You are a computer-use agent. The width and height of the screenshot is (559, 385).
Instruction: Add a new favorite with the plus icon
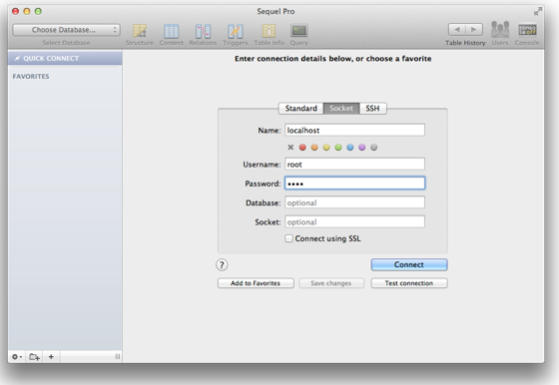(51, 356)
